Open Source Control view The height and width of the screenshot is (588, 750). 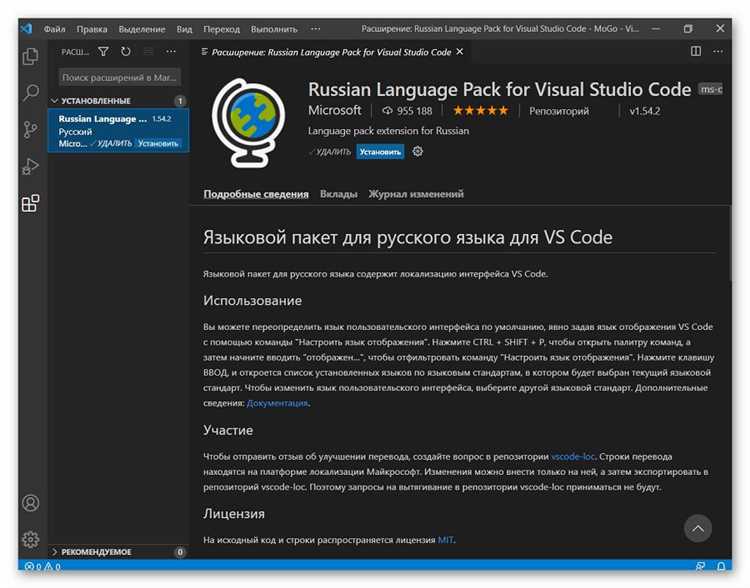(31, 130)
